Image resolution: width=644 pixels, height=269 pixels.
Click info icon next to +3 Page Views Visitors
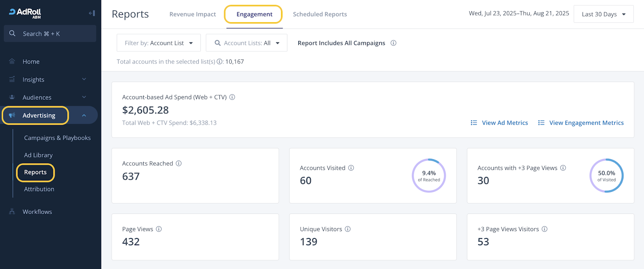(x=545, y=229)
